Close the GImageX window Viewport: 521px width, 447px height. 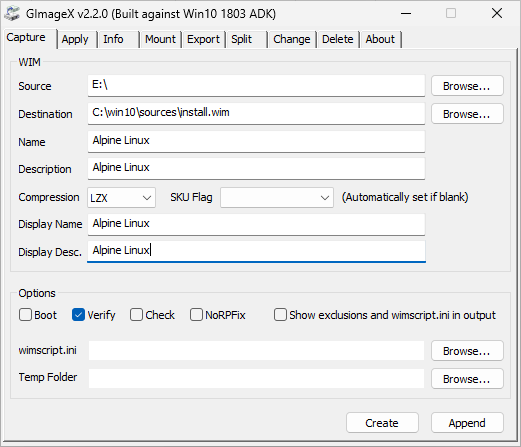(x=497, y=14)
